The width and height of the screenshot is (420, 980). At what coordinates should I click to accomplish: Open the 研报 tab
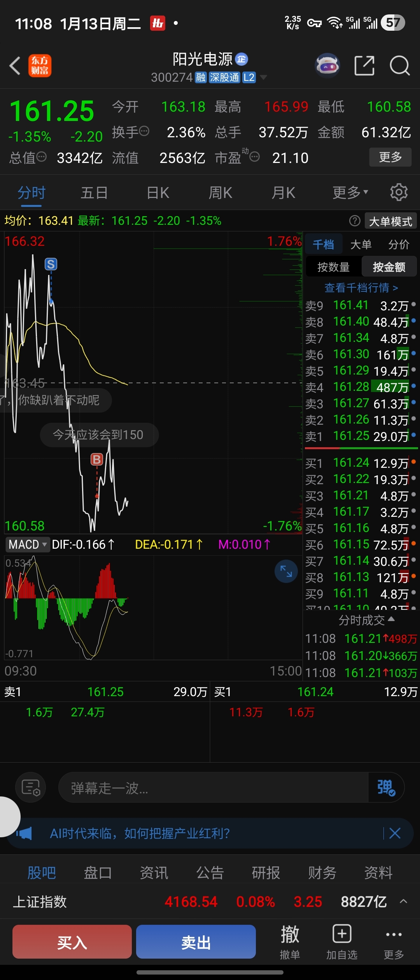pos(266,873)
